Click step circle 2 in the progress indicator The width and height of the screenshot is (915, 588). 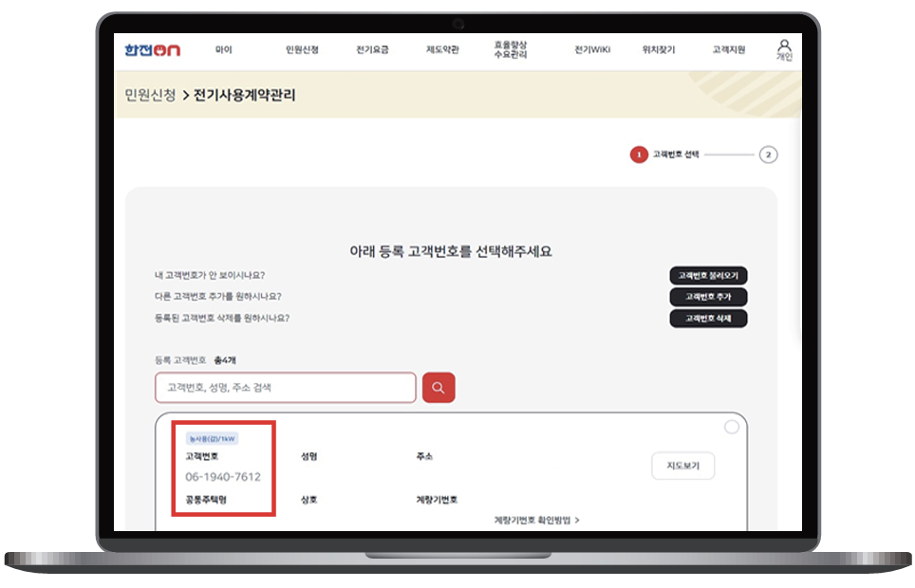coord(769,154)
